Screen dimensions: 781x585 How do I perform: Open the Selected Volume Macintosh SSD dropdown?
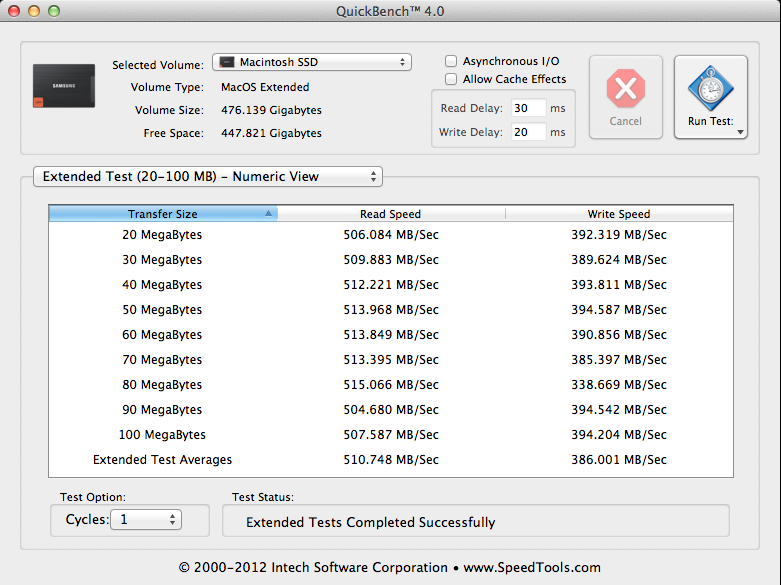312,62
